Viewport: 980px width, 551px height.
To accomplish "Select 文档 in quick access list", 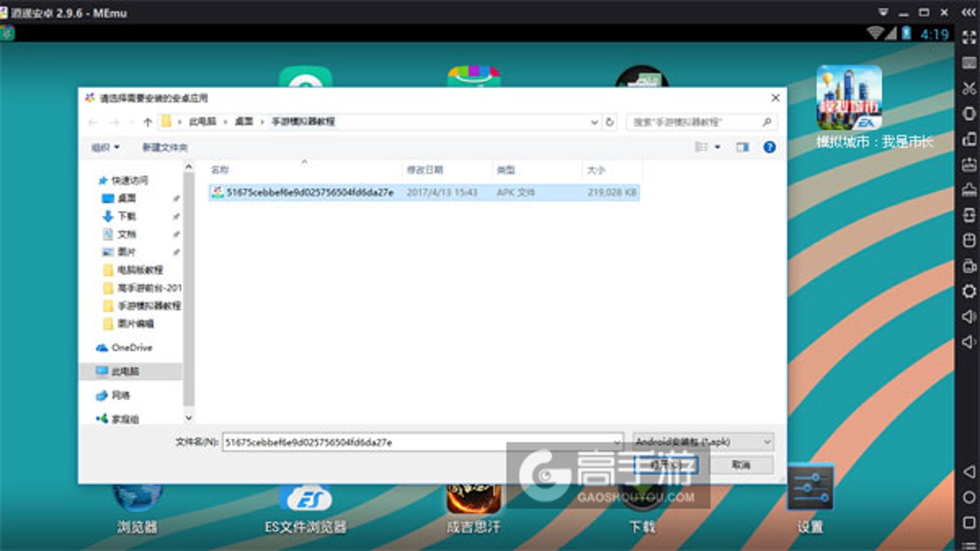I will [x=120, y=234].
